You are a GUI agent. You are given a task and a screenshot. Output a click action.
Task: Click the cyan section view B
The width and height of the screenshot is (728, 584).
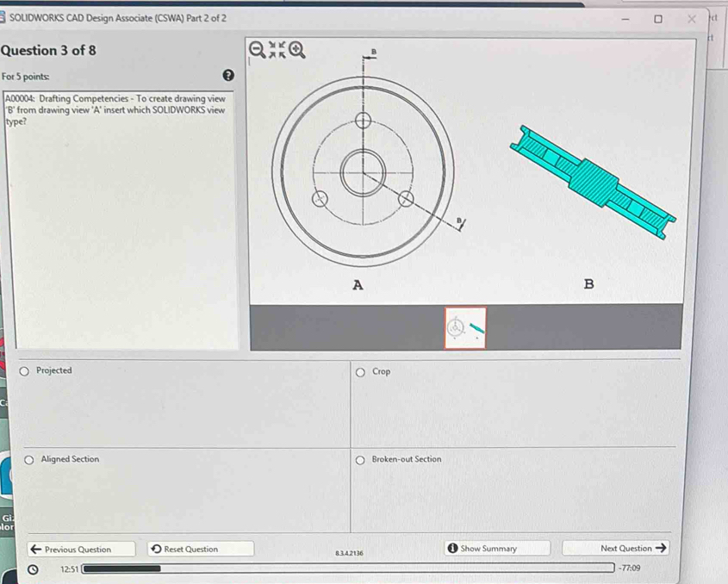(593, 182)
